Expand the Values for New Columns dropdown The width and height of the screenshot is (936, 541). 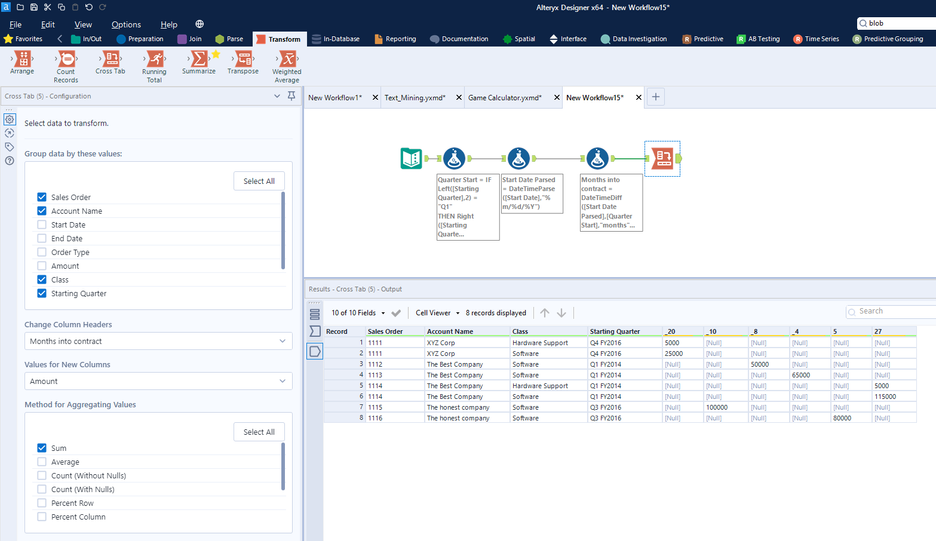click(x=158, y=381)
